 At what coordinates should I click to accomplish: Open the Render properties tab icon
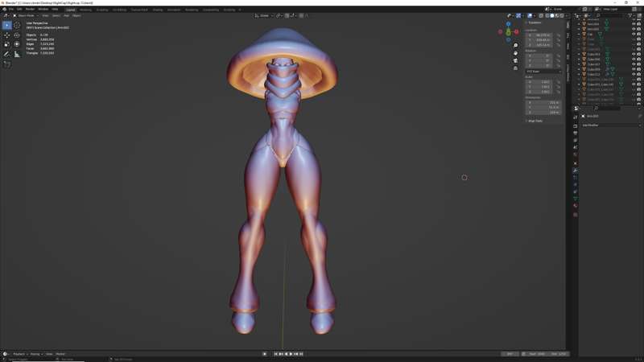(576, 126)
